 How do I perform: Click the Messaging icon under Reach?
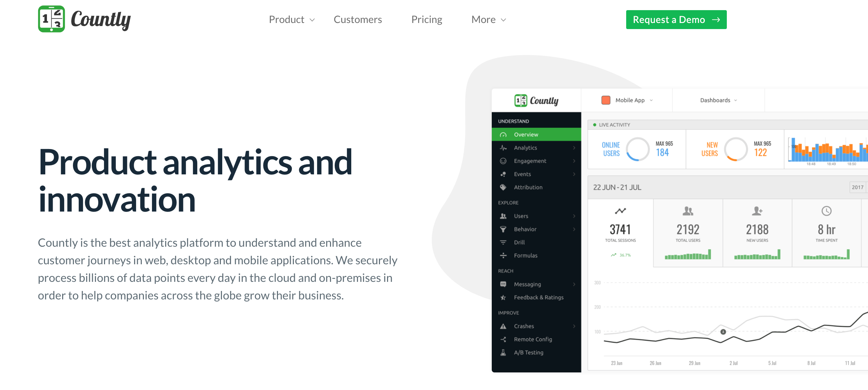[x=503, y=284]
